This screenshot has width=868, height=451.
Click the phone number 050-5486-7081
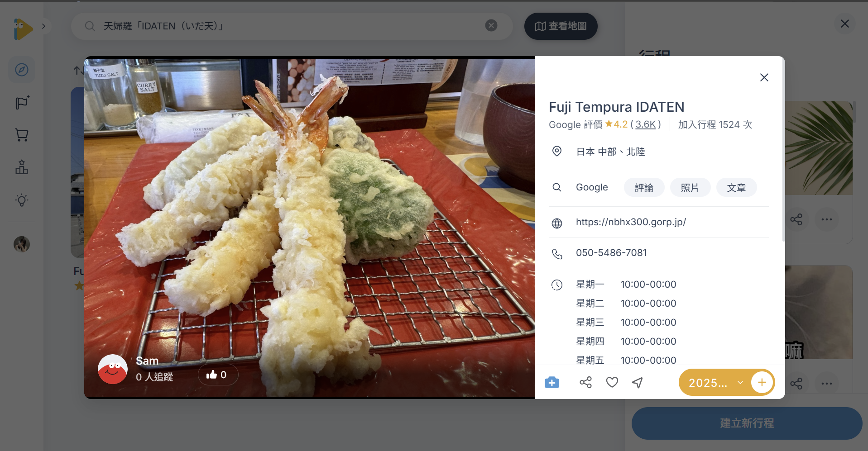611,253
